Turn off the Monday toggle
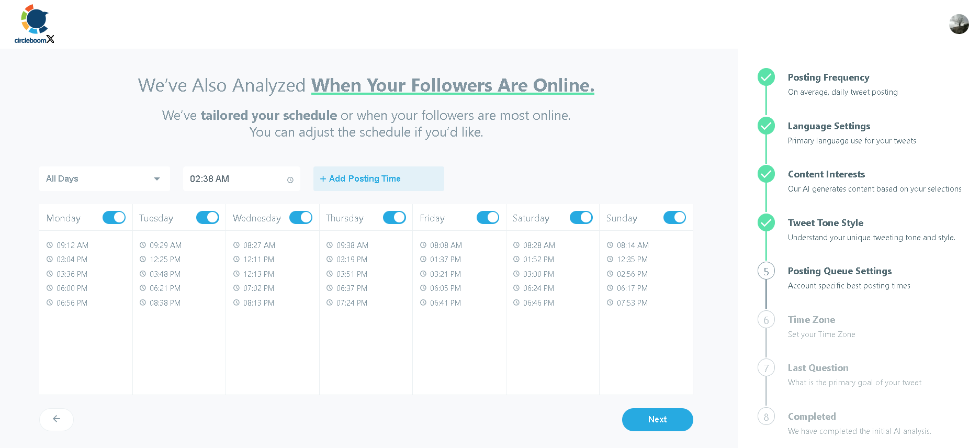 [x=114, y=217]
